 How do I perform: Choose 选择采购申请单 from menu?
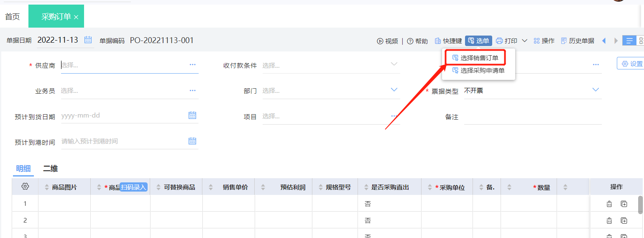tap(482, 71)
